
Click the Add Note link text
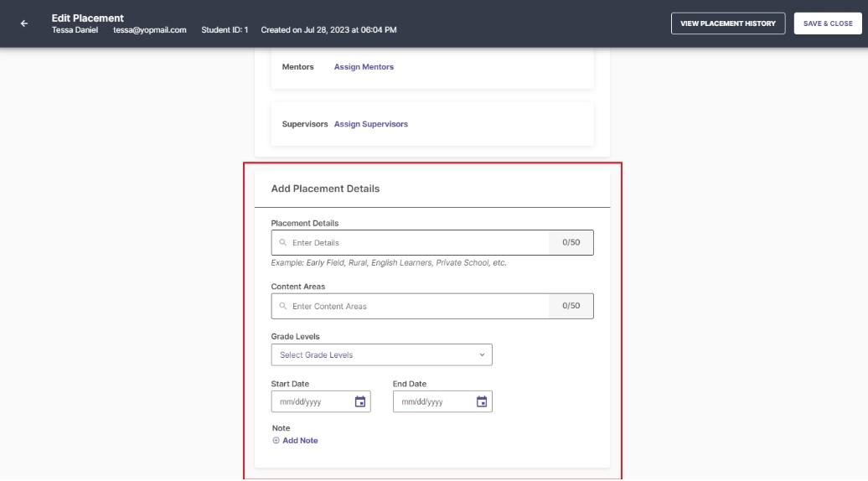[x=300, y=441]
